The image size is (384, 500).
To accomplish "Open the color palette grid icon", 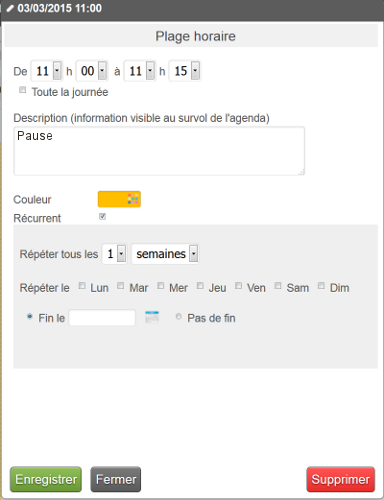I will pyautogui.click(x=133, y=199).
